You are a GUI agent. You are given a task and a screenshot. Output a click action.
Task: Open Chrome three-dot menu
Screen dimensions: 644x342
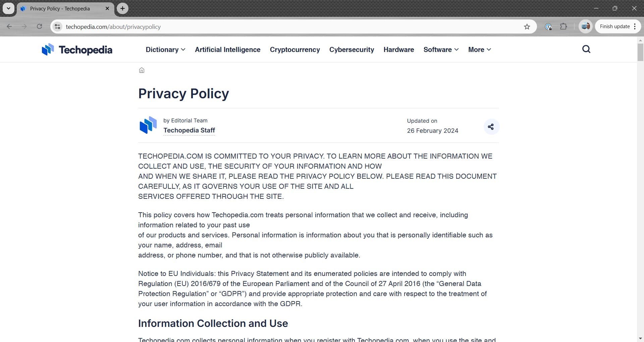pyautogui.click(x=635, y=26)
